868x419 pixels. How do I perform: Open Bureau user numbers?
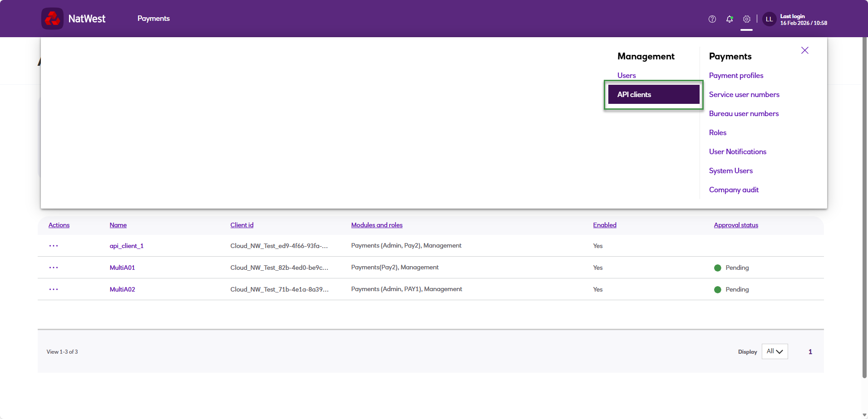pos(744,113)
